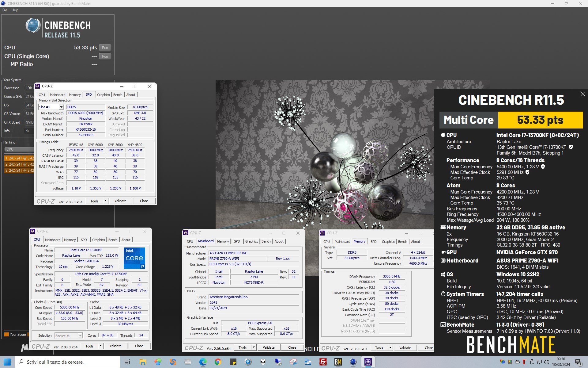This screenshot has width=588, height=368.
Task: Click the Windows OS icon in BenchMate panel
Action: coord(443,274)
